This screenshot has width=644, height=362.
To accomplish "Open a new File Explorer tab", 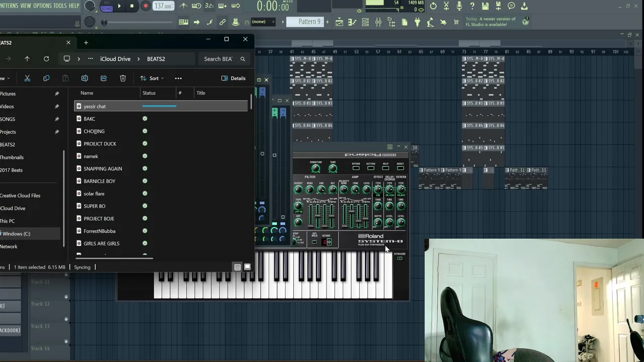I will tap(86, 43).
